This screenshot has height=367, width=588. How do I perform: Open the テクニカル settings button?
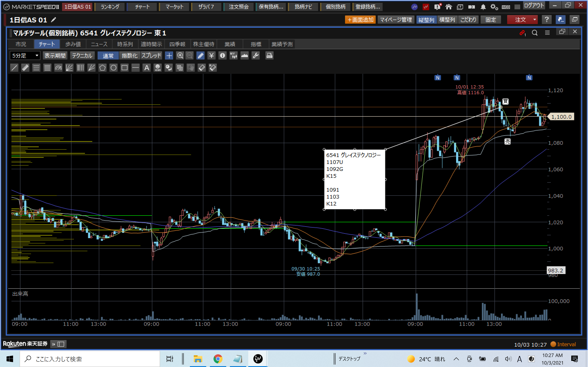(82, 56)
